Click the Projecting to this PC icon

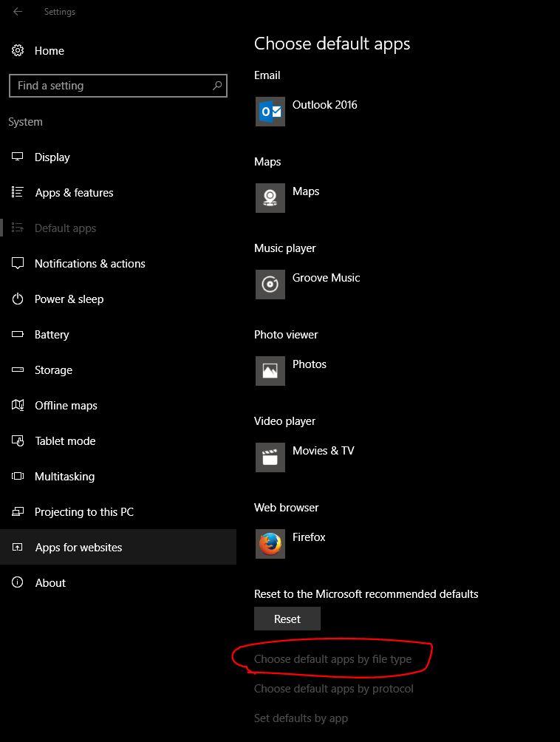tap(18, 511)
